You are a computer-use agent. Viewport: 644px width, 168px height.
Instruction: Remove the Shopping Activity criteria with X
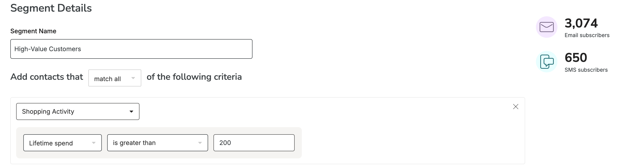[516, 107]
